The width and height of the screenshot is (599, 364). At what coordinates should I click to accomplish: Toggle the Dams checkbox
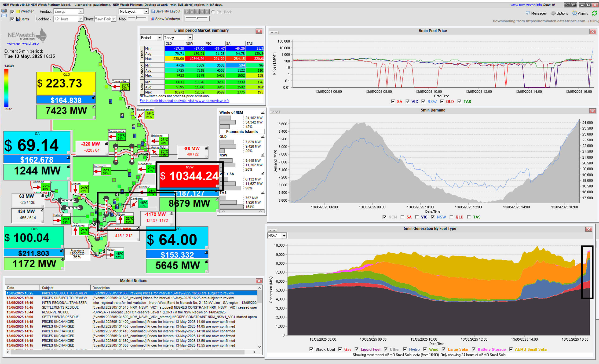[12, 19]
